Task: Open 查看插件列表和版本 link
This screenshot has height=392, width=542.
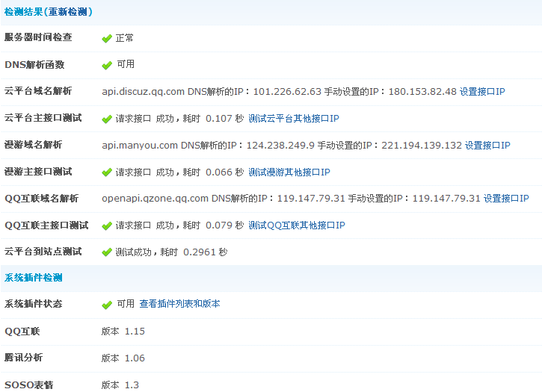Action: [x=179, y=304]
